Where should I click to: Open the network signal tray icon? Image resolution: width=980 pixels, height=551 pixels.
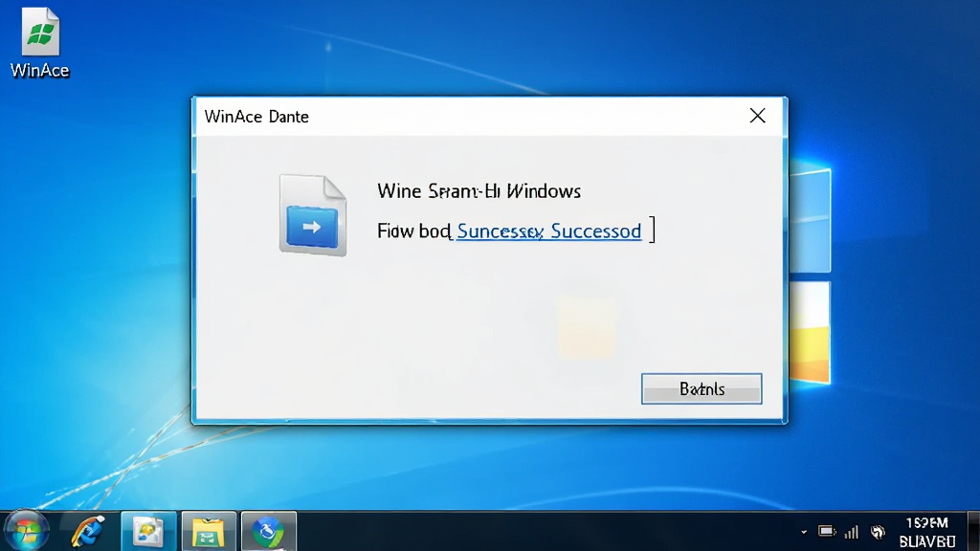point(851,532)
